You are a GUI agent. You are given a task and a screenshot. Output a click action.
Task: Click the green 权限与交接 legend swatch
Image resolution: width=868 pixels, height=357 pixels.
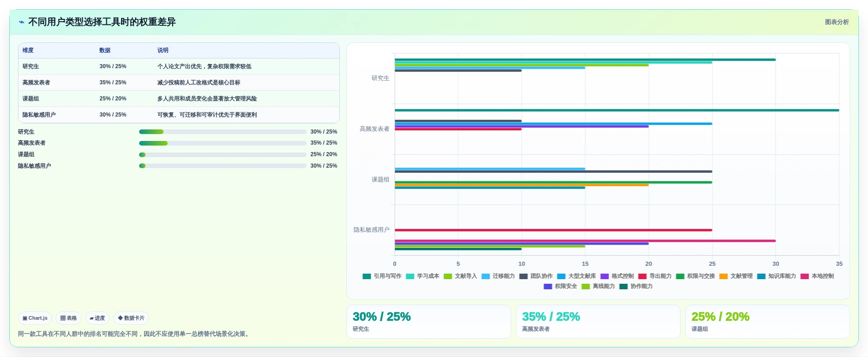[x=680, y=276]
